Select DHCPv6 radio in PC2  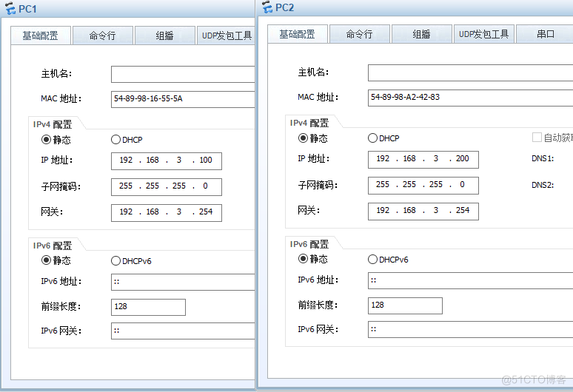(x=372, y=259)
